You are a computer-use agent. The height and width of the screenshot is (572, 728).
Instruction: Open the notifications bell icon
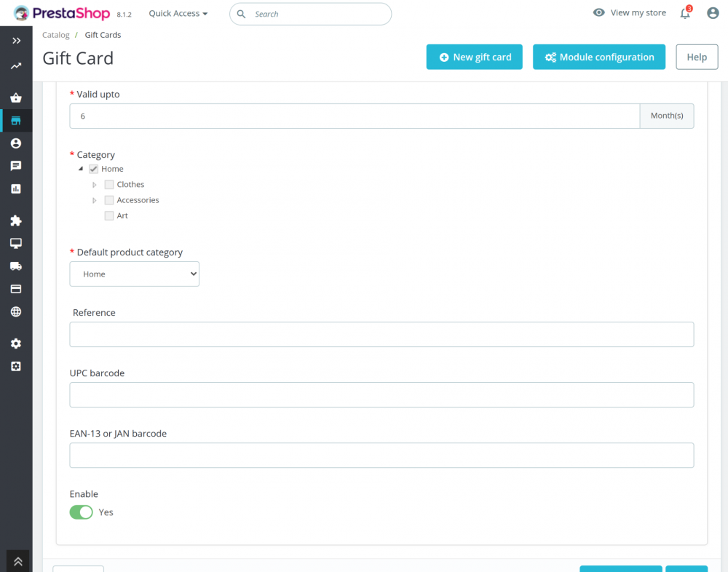685,13
